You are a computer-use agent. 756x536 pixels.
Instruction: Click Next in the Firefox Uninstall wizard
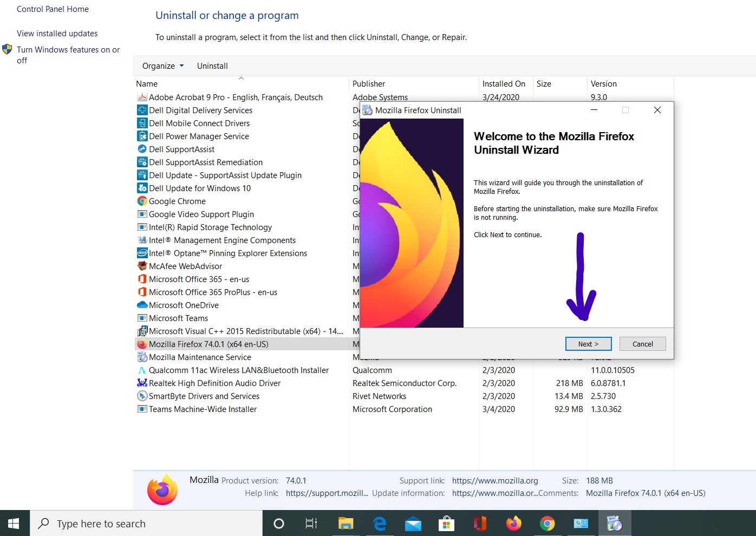point(588,344)
